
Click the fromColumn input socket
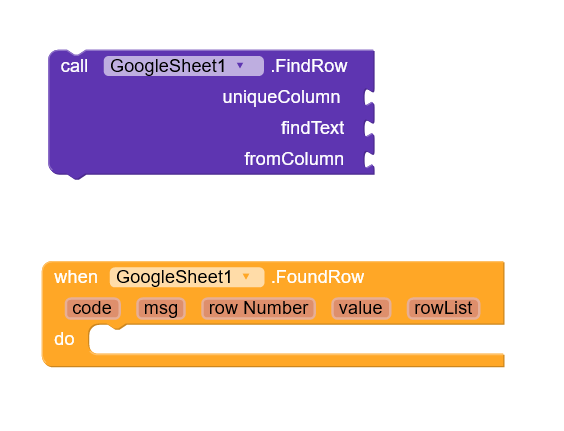tap(369, 159)
